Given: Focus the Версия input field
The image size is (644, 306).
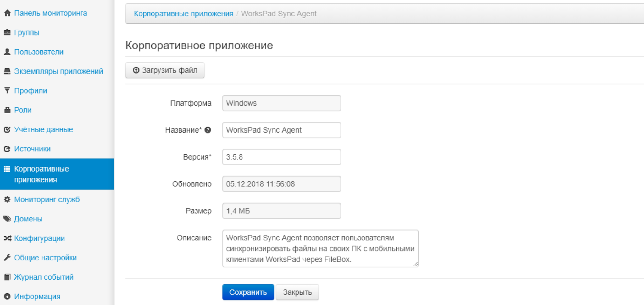Looking at the screenshot, I should click(x=281, y=157).
